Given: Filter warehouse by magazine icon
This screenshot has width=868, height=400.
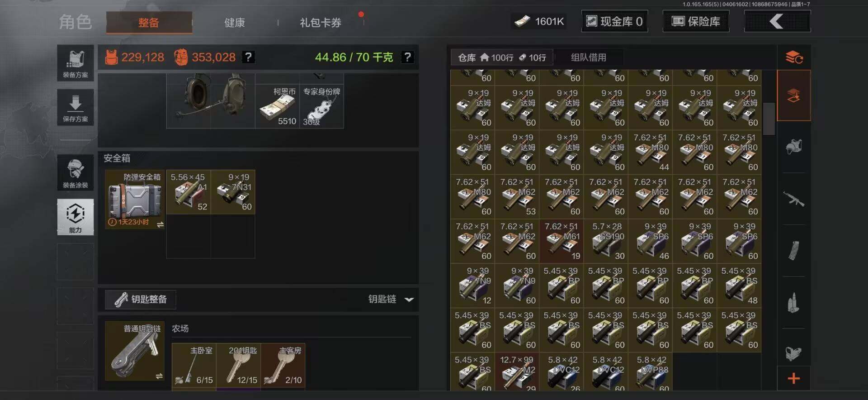Looking at the screenshot, I should point(793,251).
